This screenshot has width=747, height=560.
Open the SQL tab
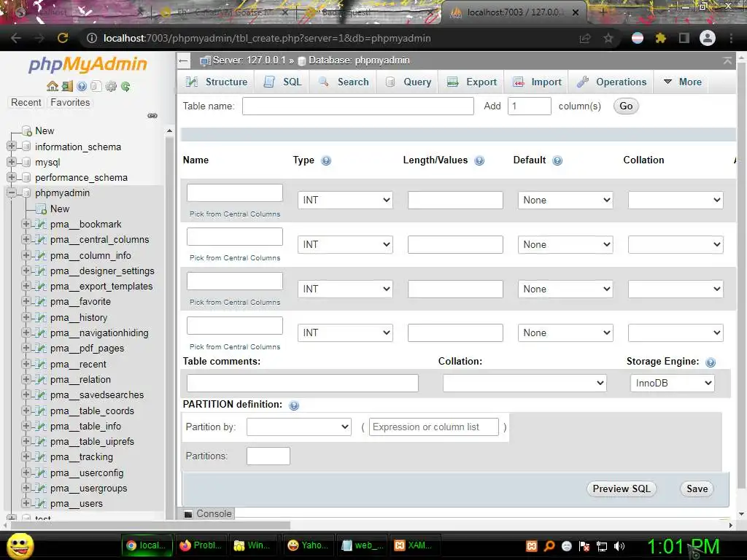click(282, 82)
